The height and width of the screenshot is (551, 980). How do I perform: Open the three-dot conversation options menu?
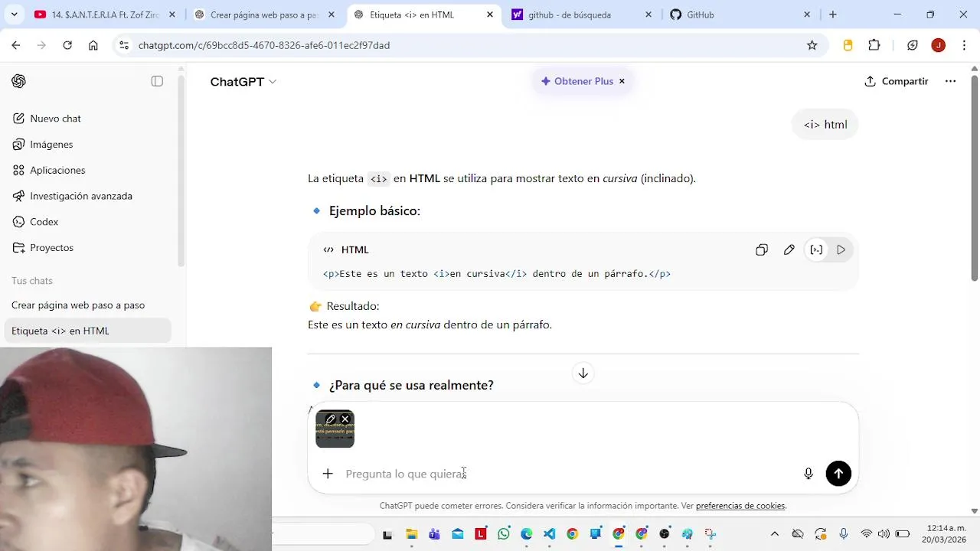(950, 81)
